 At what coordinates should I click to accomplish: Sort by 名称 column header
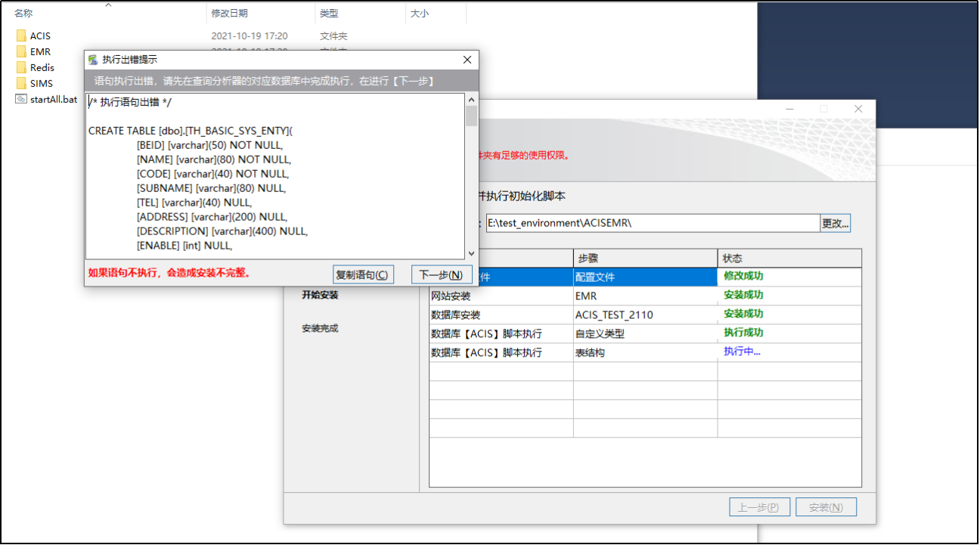[x=23, y=14]
